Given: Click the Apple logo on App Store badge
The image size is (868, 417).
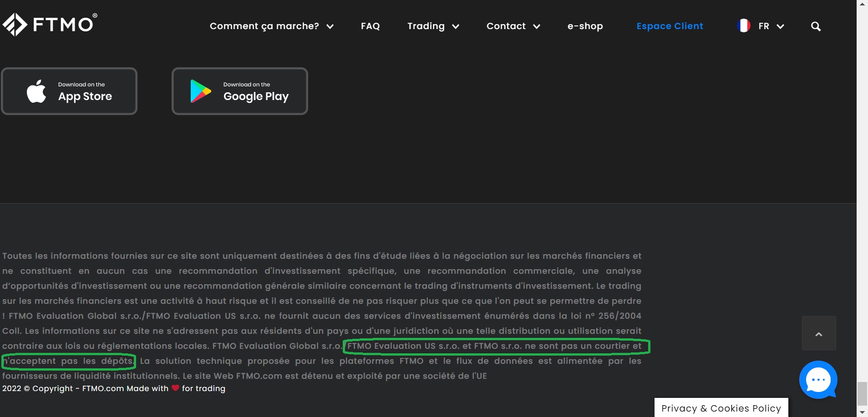Looking at the screenshot, I should click(36, 91).
